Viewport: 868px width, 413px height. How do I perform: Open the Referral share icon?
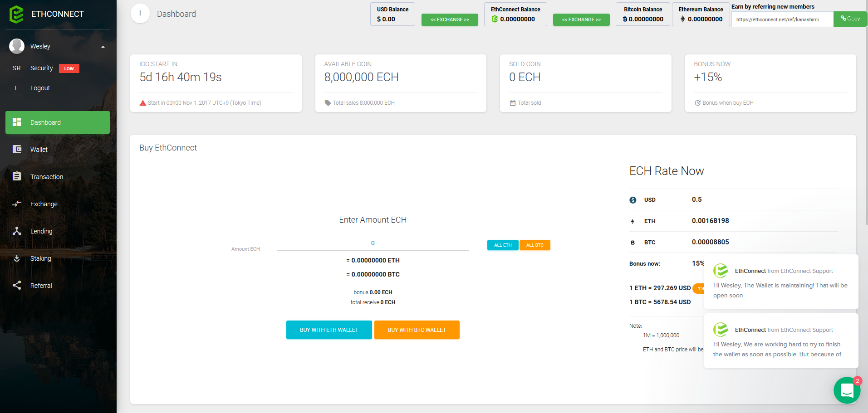[17, 285]
